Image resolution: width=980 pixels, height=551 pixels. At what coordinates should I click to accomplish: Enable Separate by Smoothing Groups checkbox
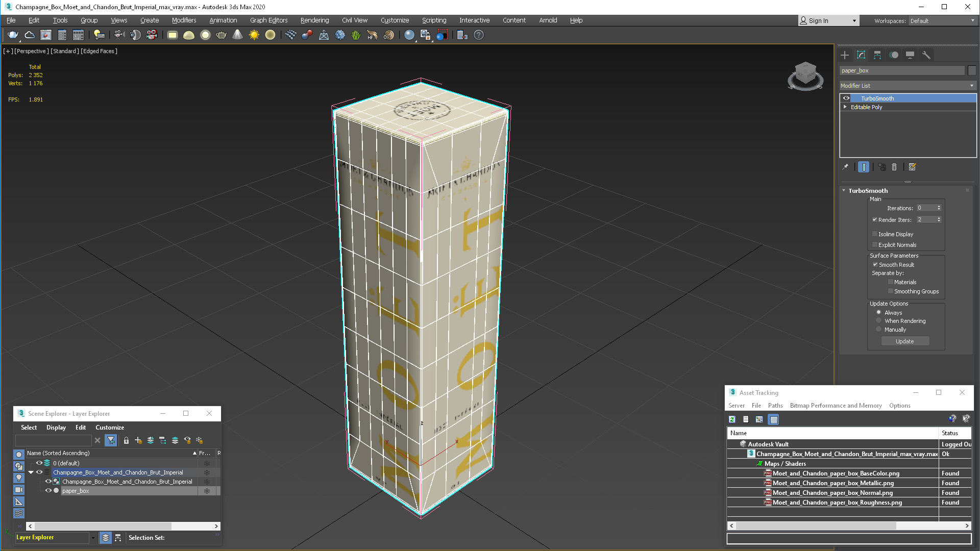click(x=891, y=291)
